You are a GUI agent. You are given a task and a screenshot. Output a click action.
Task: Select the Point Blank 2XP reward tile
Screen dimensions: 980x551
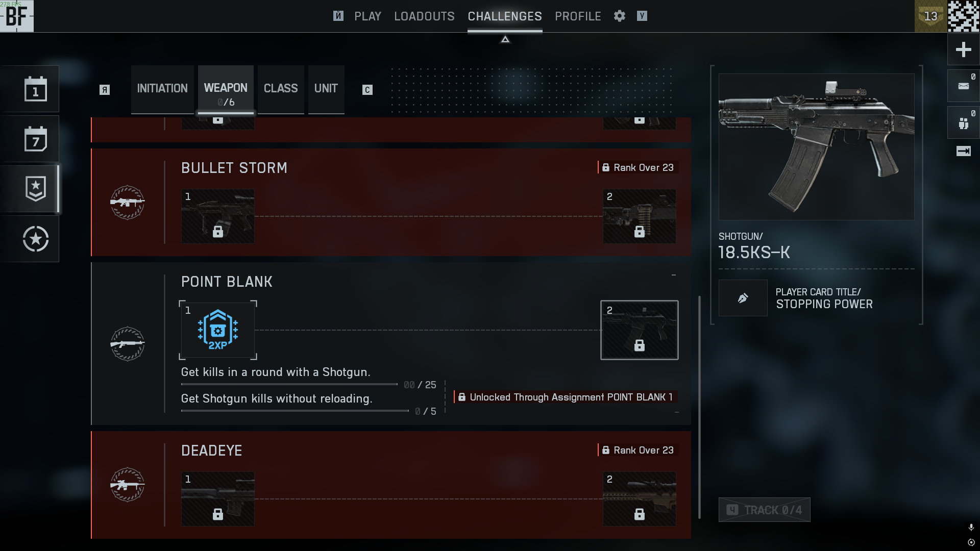218,330
